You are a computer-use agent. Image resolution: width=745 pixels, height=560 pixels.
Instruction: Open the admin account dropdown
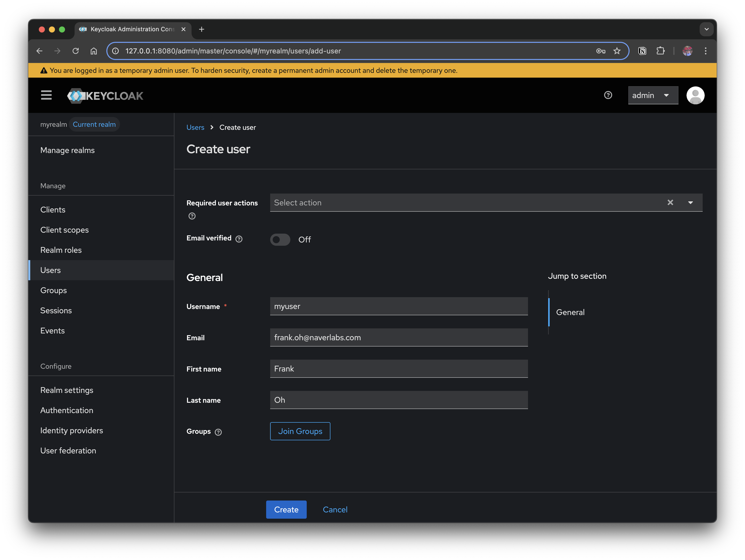[x=653, y=95]
